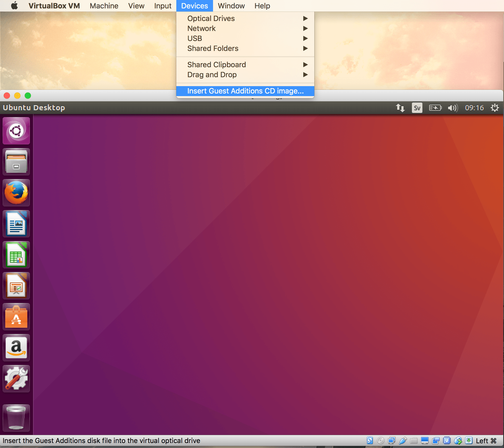Open the sound volume indicator
This screenshot has height=448, width=504.
(453, 108)
